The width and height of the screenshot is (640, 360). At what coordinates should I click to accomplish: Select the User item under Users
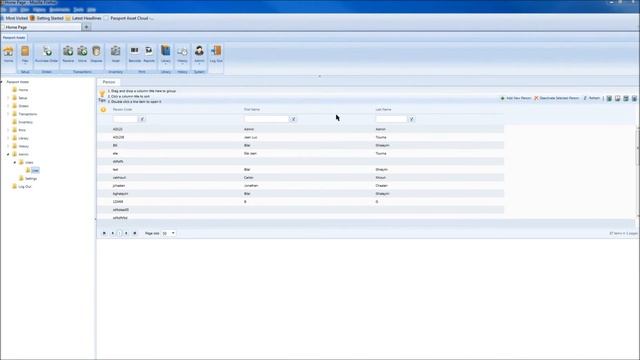36,171
